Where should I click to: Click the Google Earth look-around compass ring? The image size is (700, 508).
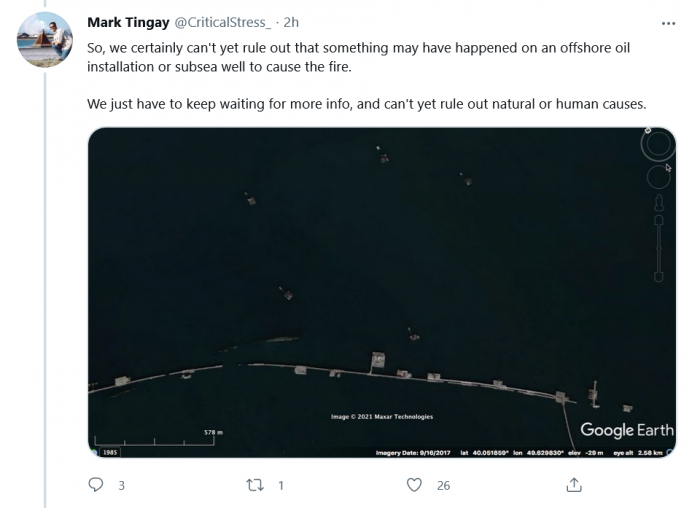tap(658, 146)
